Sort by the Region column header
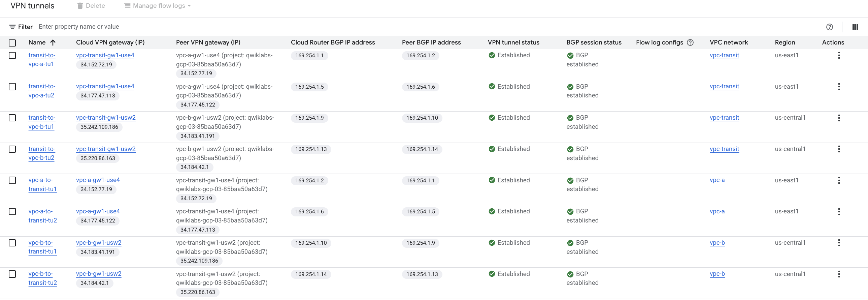This screenshot has width=868, height=300. coord(785,42)
